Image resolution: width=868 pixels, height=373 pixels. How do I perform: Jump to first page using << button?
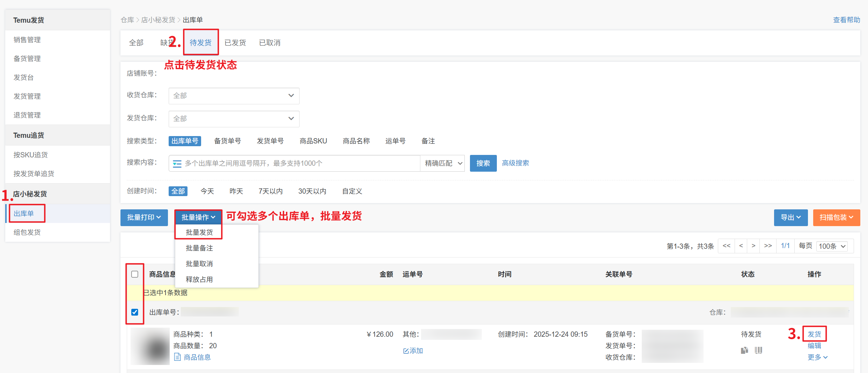tap(726, 246)
